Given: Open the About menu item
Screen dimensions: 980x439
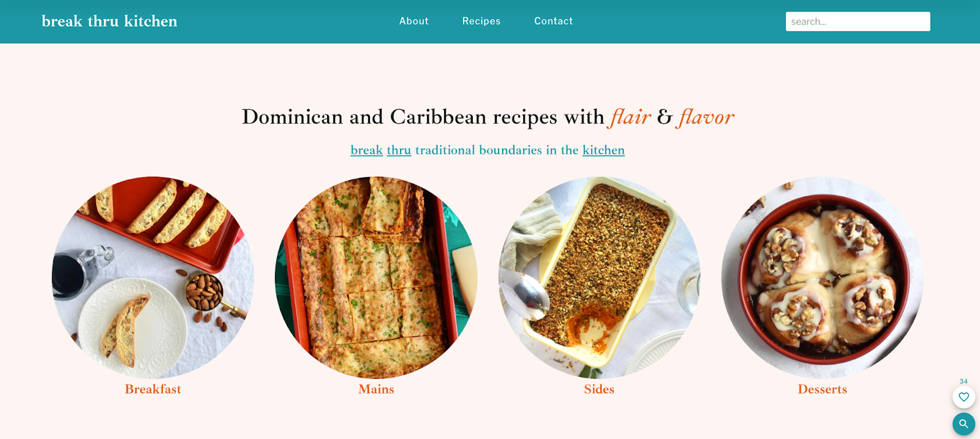Looking at the screenshot, I should pos(414,21).
